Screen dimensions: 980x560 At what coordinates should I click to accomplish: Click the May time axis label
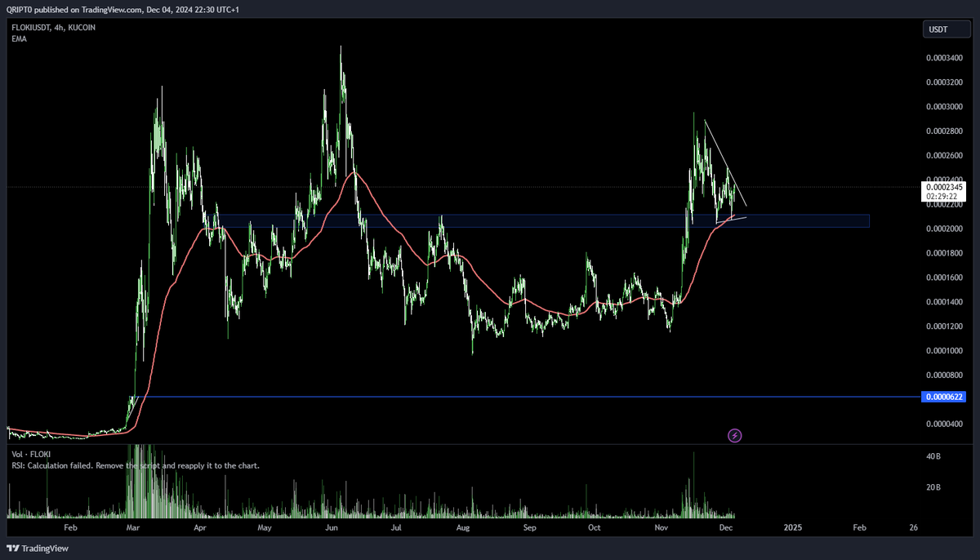(x=264, y=528)
